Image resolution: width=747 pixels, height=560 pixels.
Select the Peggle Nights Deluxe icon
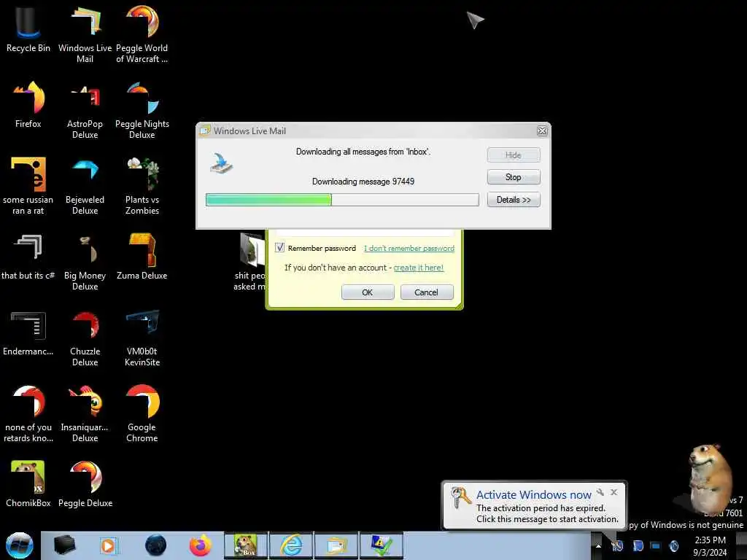tap(142, 109)
